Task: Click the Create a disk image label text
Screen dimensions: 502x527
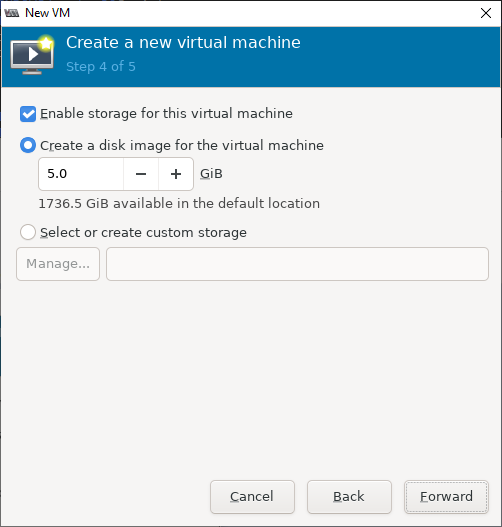Action: pyautogui.click(x=182, y=146)
